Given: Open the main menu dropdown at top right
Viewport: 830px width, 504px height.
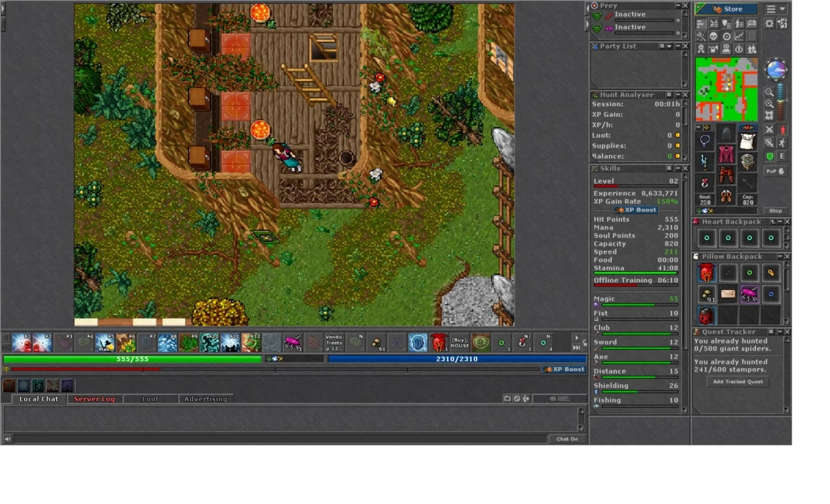Looking at the screenshot, I should pyautogui.click(x=775, y=9).
